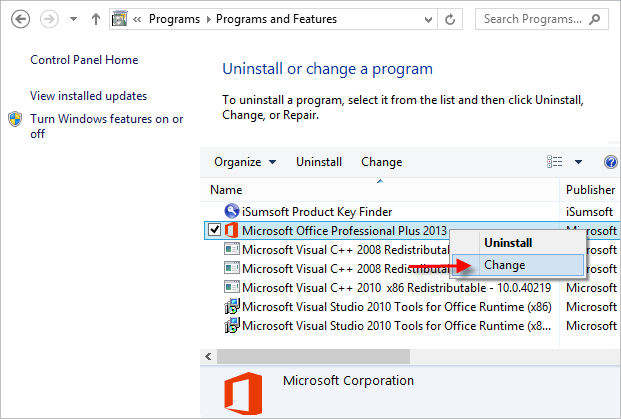Open the recent locations dropdown arrow

point(73,19)
